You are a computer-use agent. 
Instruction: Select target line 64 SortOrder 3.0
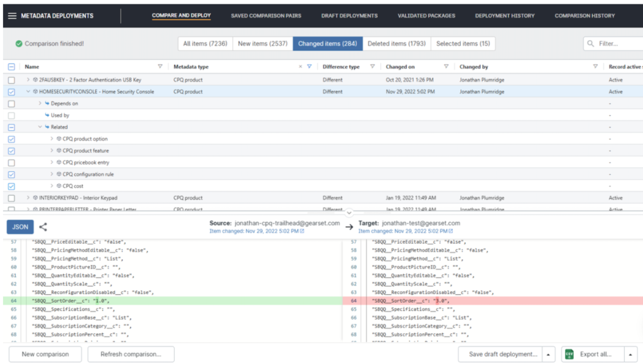pos(493,301)
